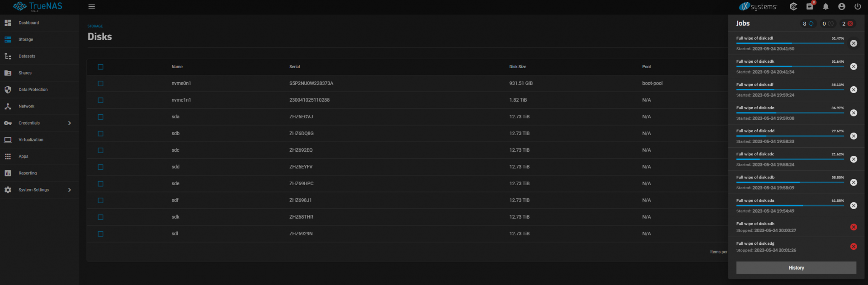The height and width of the screenshot is (285, 868).
Task: Open the power menu icon
Action: click(858, 6)
